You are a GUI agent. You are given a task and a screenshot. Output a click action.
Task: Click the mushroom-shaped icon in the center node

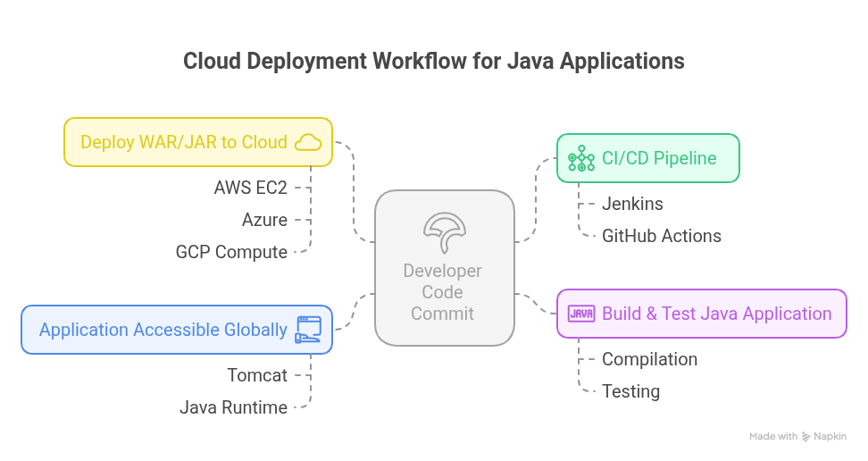[444, 233]
